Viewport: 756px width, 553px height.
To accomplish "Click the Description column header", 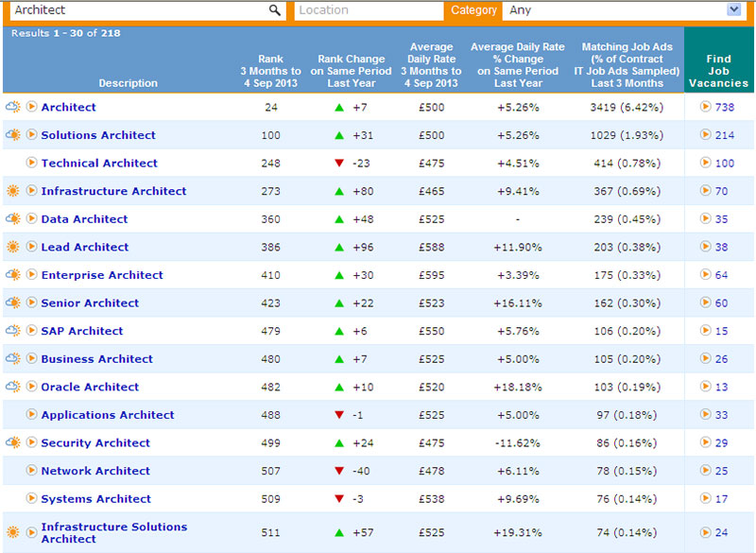I will click(x=129, y=83).
